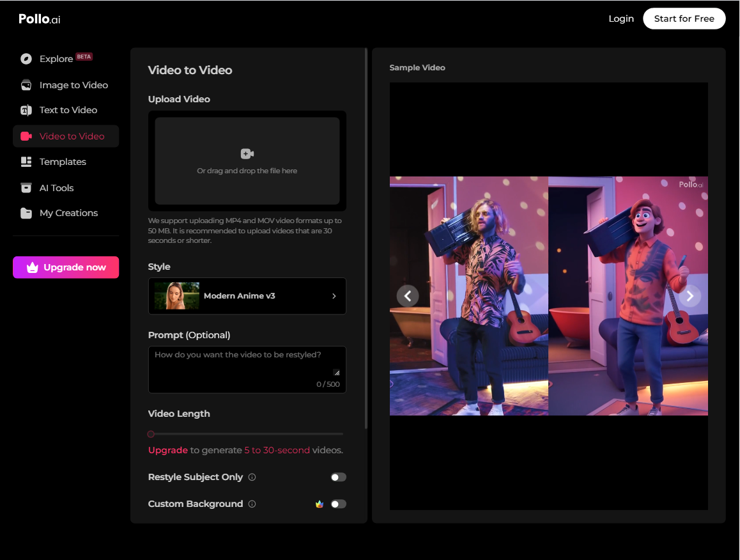Click the 'Video to Video' page heading
This screenshot has height=560, width=740.
click(x=190, y=70)
